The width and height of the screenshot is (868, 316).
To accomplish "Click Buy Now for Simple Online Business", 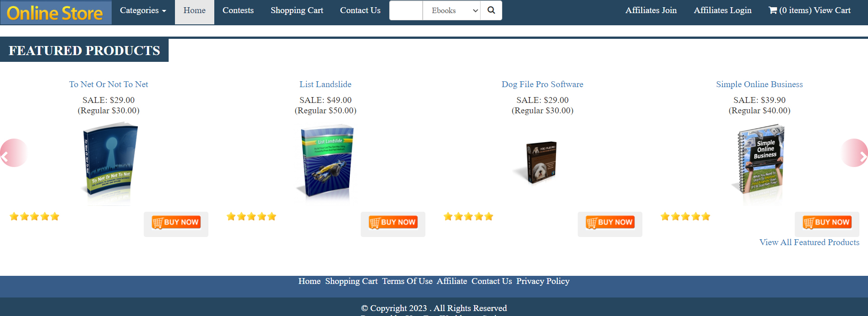I will click(827, 223).
